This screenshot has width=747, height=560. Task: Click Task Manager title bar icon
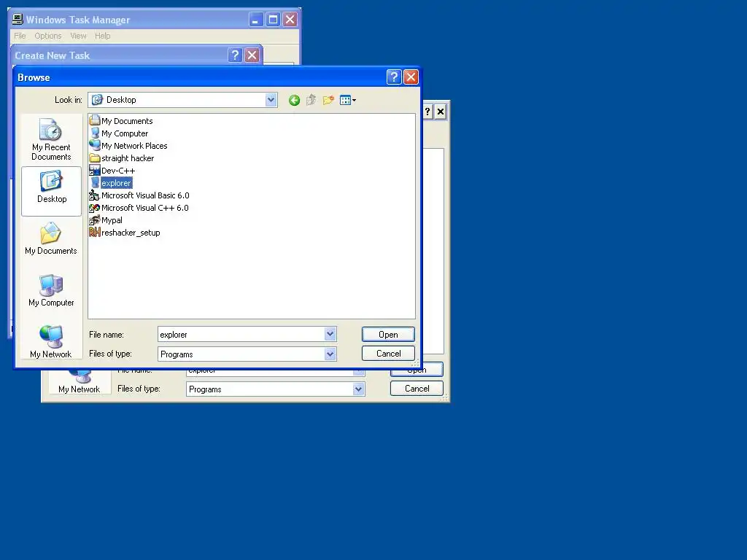pos(18,19)
